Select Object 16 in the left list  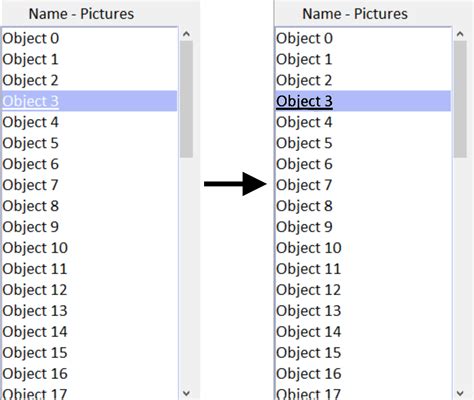[x=89, y=374]
